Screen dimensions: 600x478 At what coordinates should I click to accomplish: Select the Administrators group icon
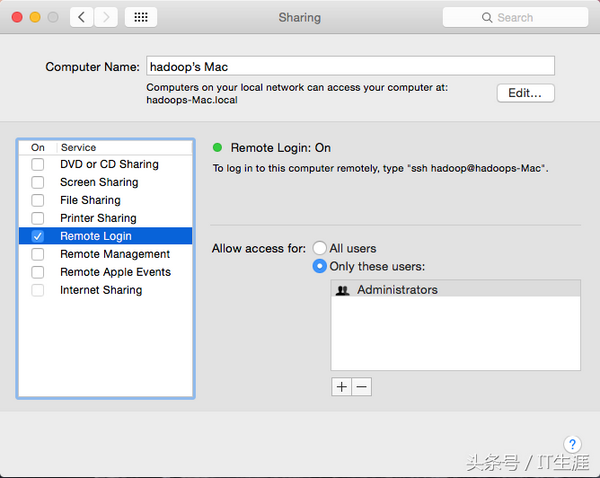pyautogui.click(x=342, y=290)
